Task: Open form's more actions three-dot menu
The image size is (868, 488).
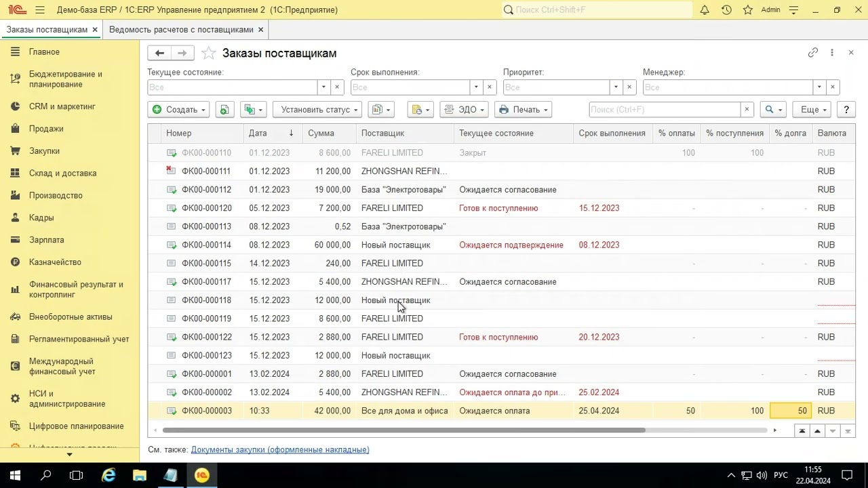Action: (832, 53)
